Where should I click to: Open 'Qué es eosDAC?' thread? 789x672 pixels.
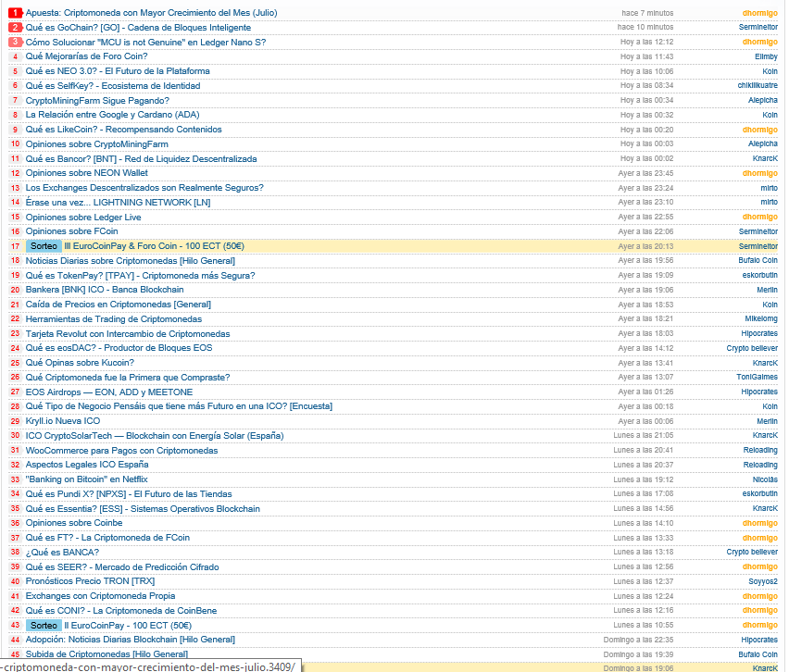119,348
